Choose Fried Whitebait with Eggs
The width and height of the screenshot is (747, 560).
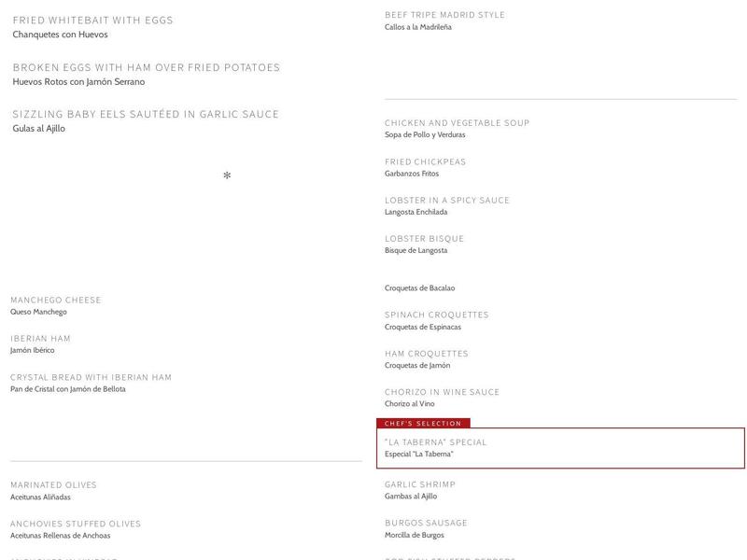click(93, 21)
